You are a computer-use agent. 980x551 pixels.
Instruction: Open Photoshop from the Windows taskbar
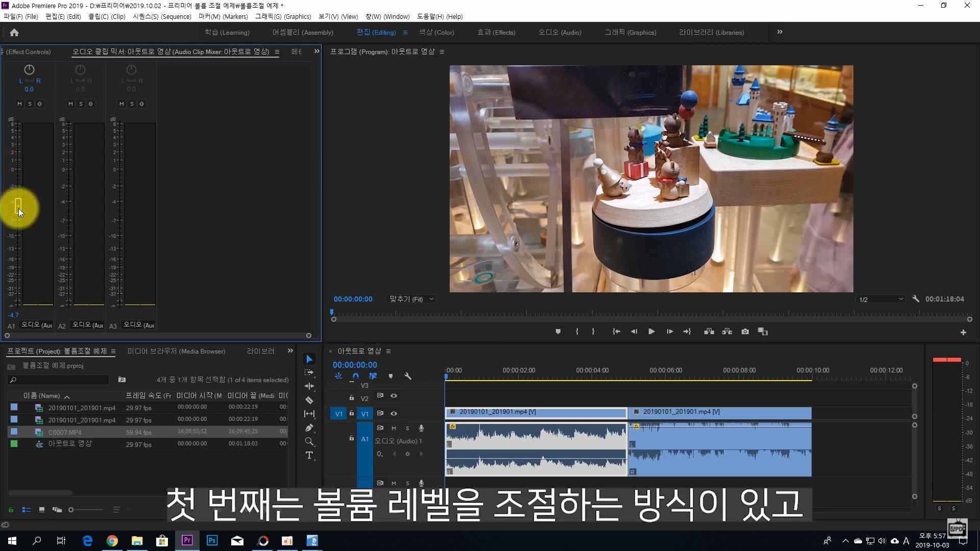tap(212, 541)
